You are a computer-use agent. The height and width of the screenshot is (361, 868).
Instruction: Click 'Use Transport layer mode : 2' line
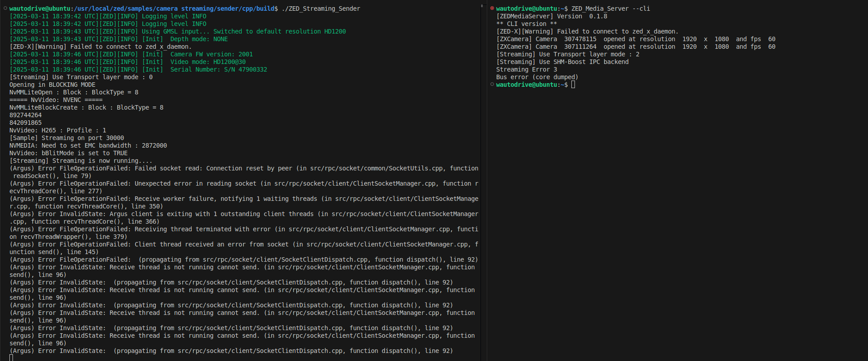coord(568,54)
